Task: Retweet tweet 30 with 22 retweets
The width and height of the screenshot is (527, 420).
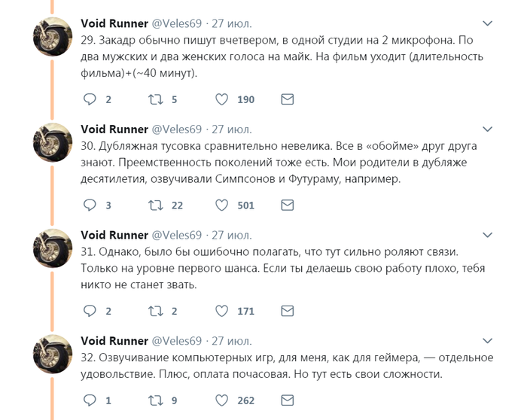Action: [156, 205]
